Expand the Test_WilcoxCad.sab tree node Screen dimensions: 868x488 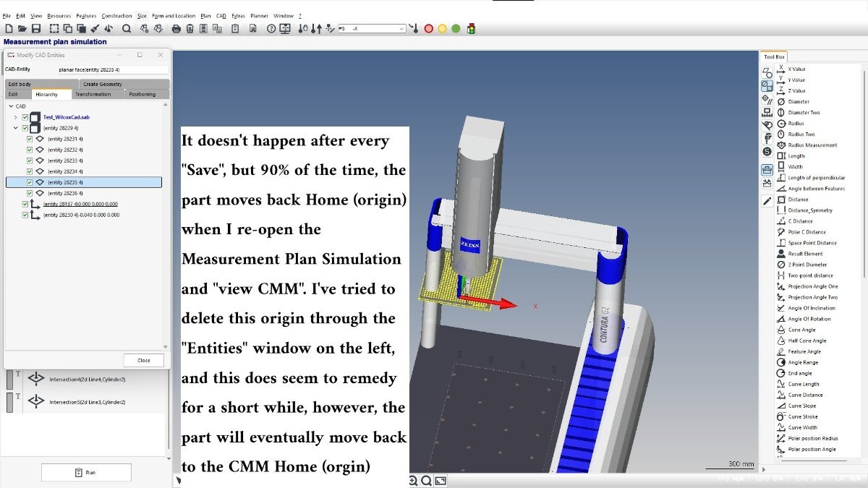point(15,117)
